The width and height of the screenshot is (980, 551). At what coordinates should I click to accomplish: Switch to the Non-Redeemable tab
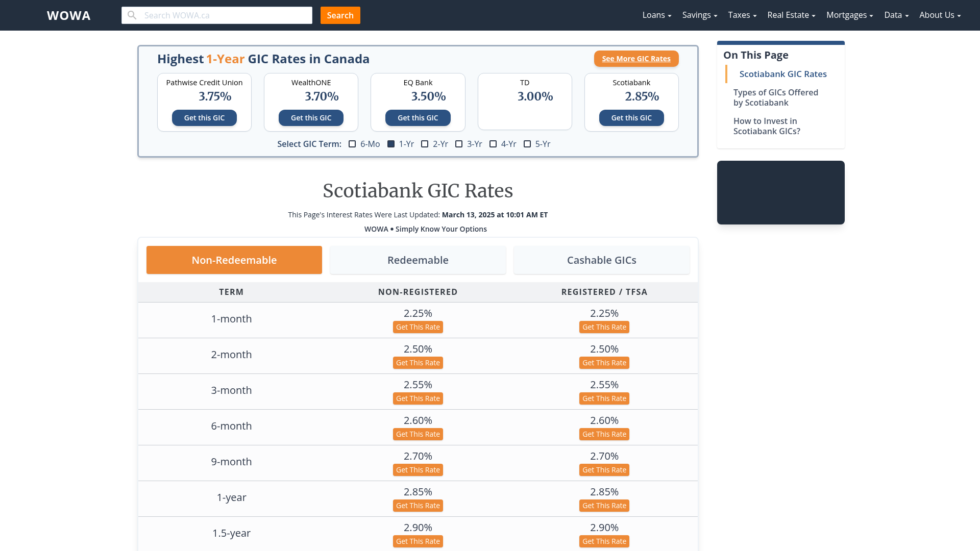point(234,260)
